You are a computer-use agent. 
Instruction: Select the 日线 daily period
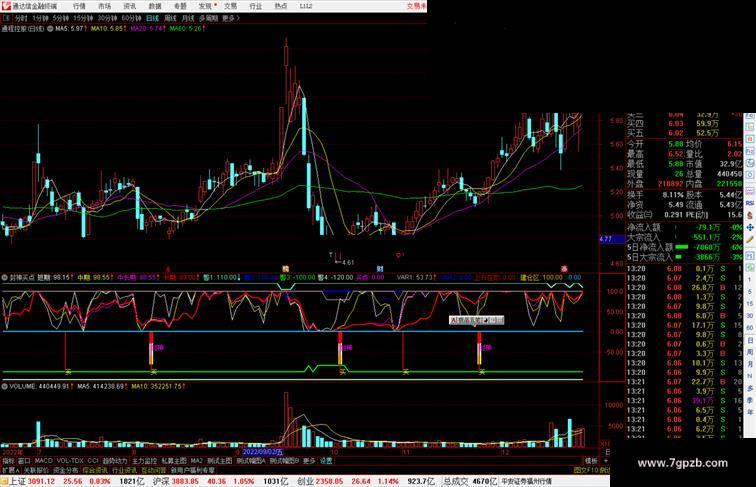152,18
